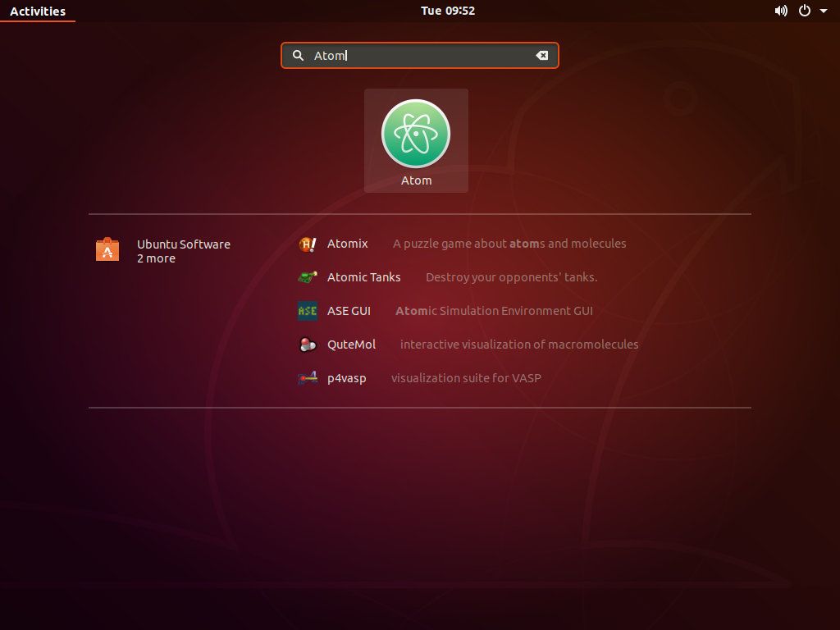Clear the search field text
Image resolution: width=840 pixels, height=630 pixels.
point(542,55)
